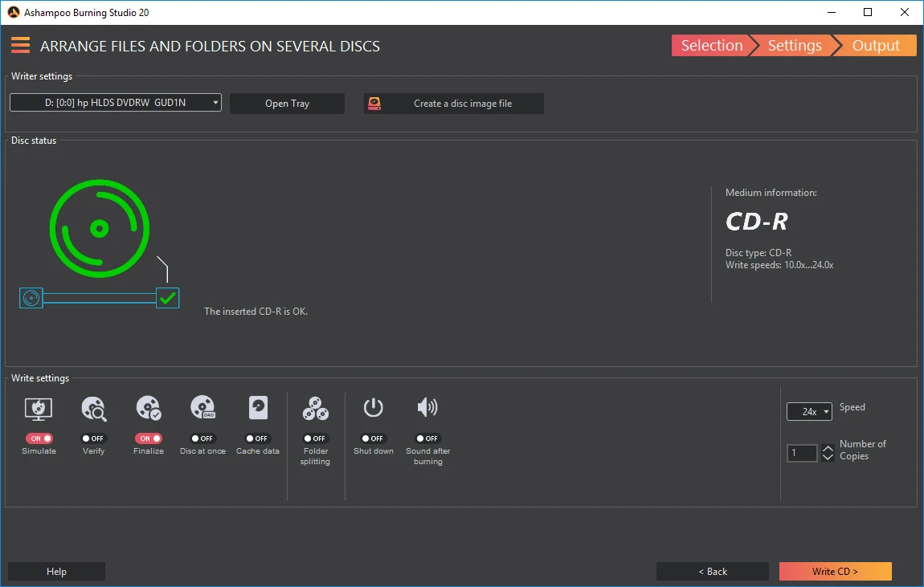Open the disc writer drive dropdown

(116, 103)
